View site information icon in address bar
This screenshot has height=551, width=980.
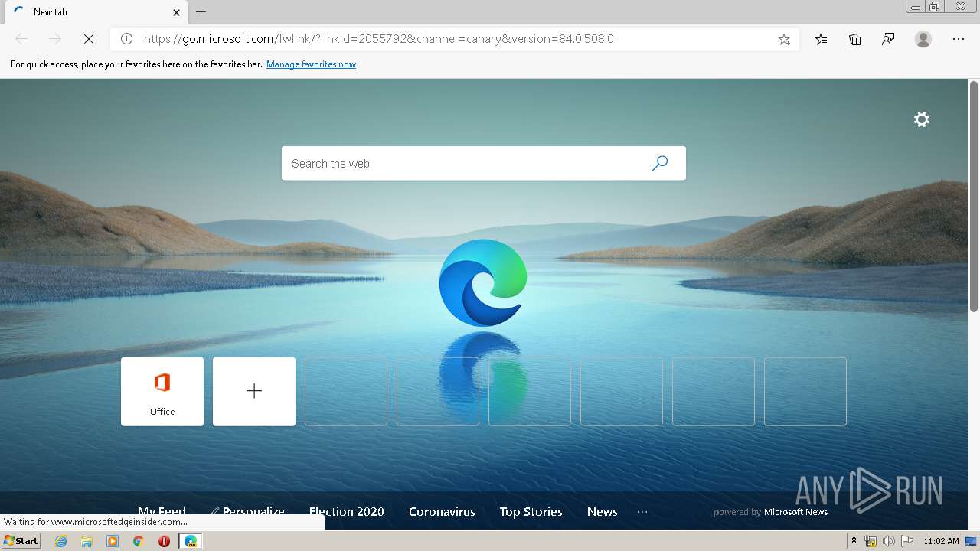127,39
